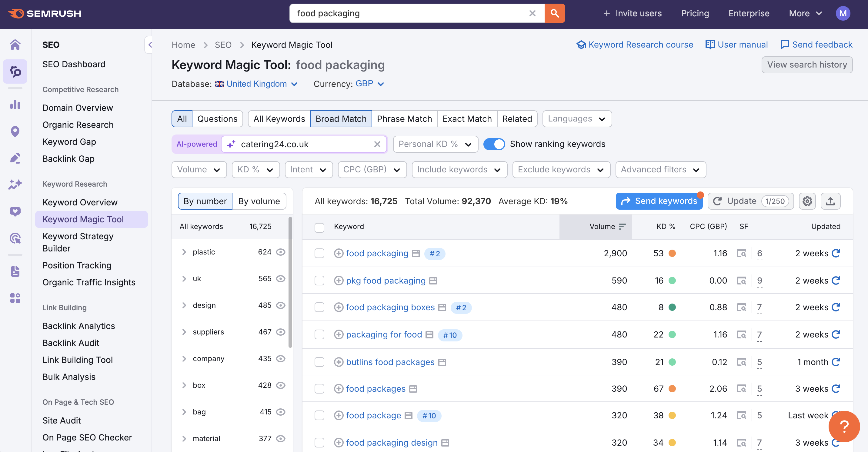Refresh the food packages row metrics
This screenshot has height=452, width=868.
[x=836, y=389]
